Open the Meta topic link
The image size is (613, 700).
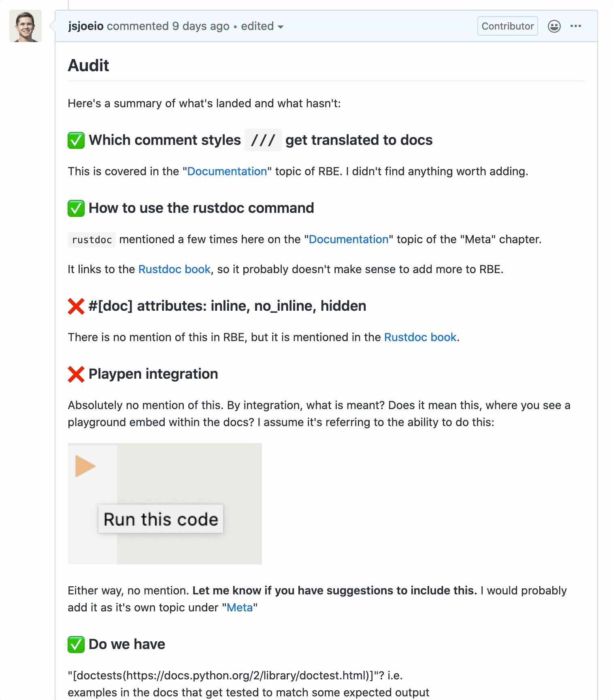240,608
